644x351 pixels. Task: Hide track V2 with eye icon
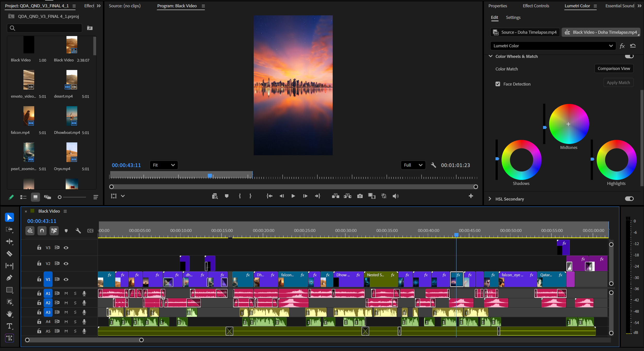66,263
